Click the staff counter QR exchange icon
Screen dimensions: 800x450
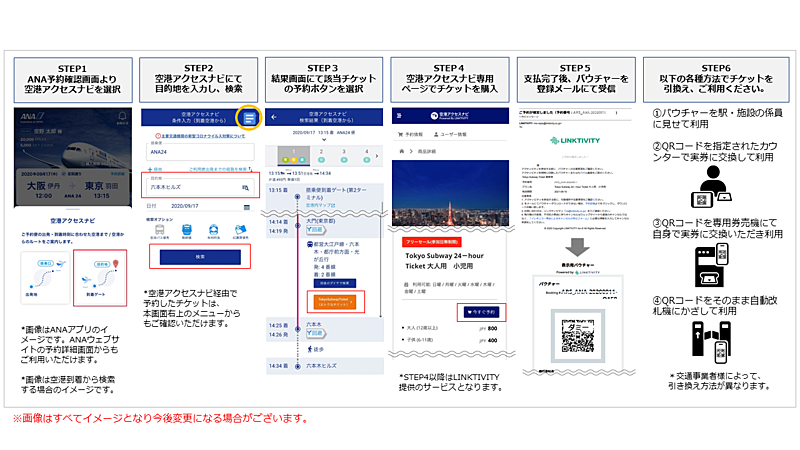click(712, 187)
